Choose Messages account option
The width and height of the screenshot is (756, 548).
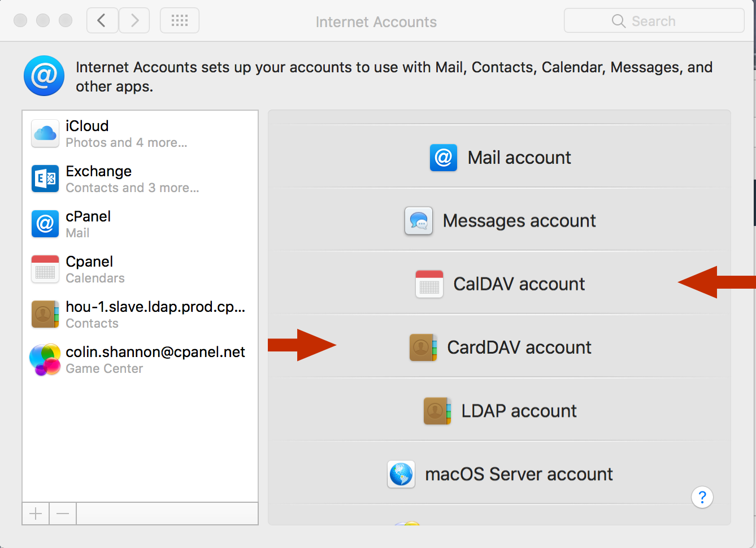499,220
